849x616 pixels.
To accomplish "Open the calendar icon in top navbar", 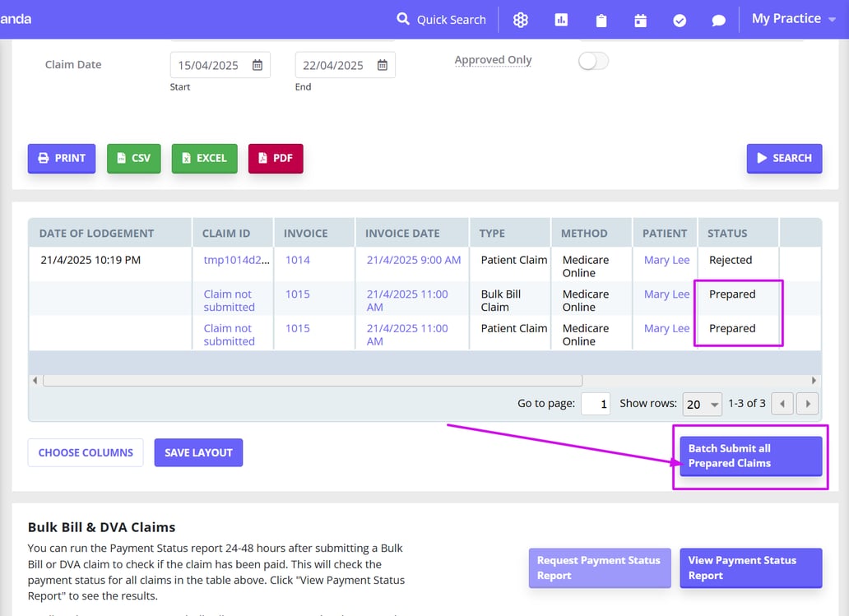I will point(640,21).
